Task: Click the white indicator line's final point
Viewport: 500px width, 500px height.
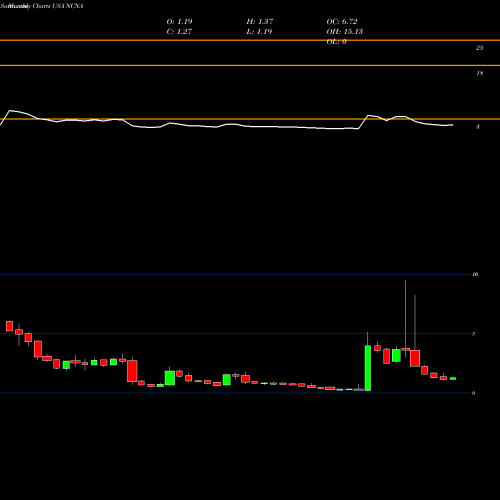Action: coord(452,125)
